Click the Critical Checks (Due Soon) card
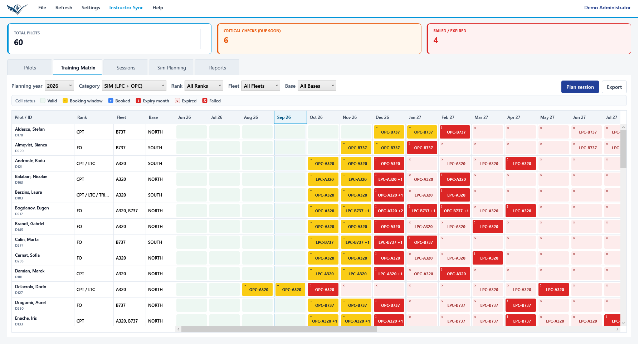This screenshot has width=644, height=358. [x=319, y=39]
